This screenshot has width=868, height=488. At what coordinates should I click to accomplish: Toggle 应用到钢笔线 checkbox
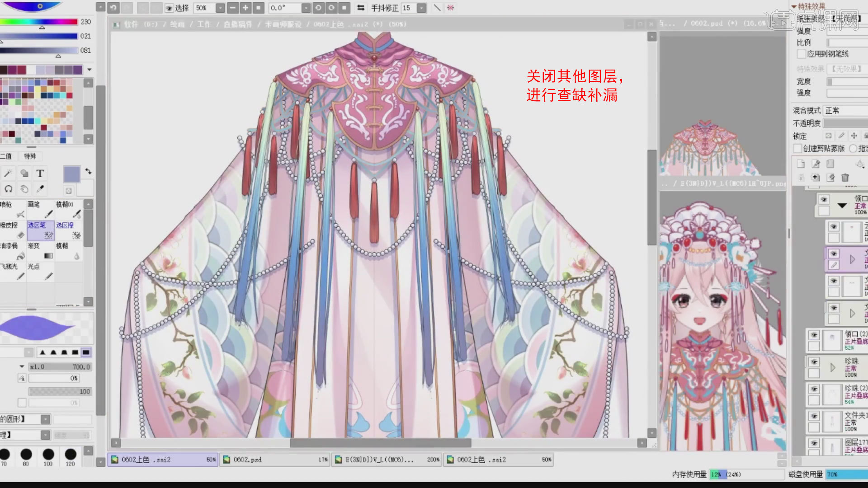(801, 54)
